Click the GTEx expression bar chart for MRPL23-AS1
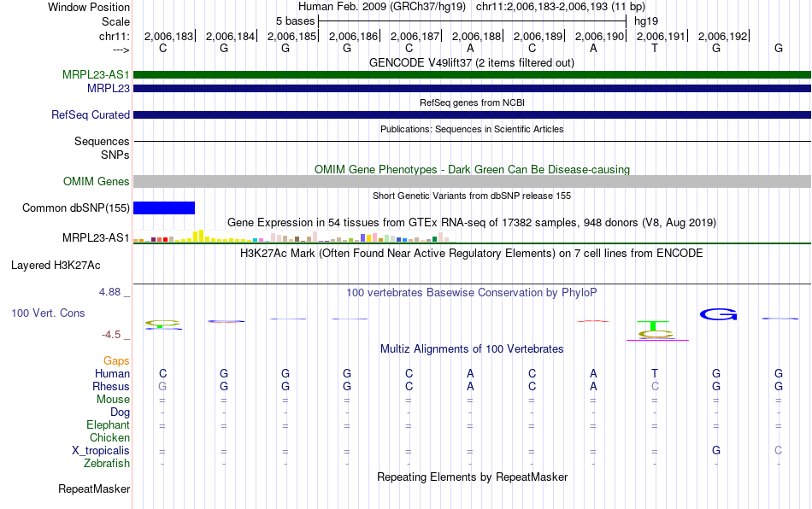Viewport: 812px width, 509px height. pyautogui.click(x=294, y=237)
